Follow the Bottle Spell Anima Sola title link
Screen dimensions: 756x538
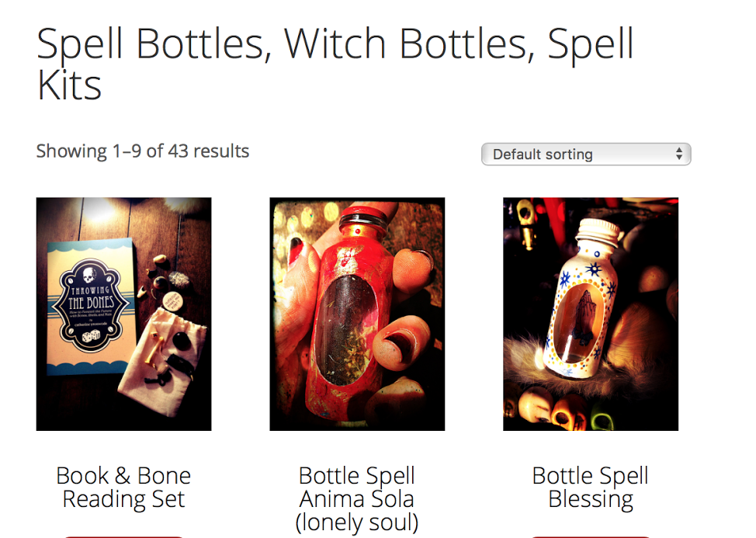[357, 499]
